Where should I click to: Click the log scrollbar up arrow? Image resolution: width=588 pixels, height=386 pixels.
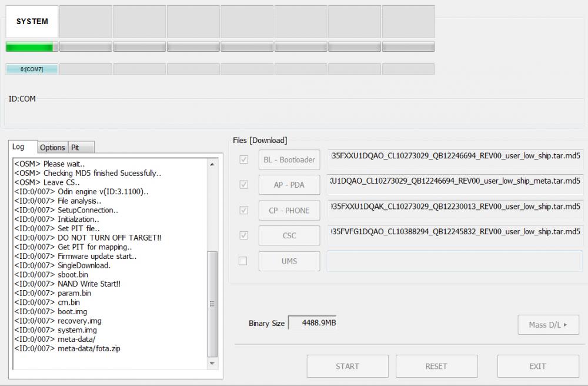click(x=213, y=164)
